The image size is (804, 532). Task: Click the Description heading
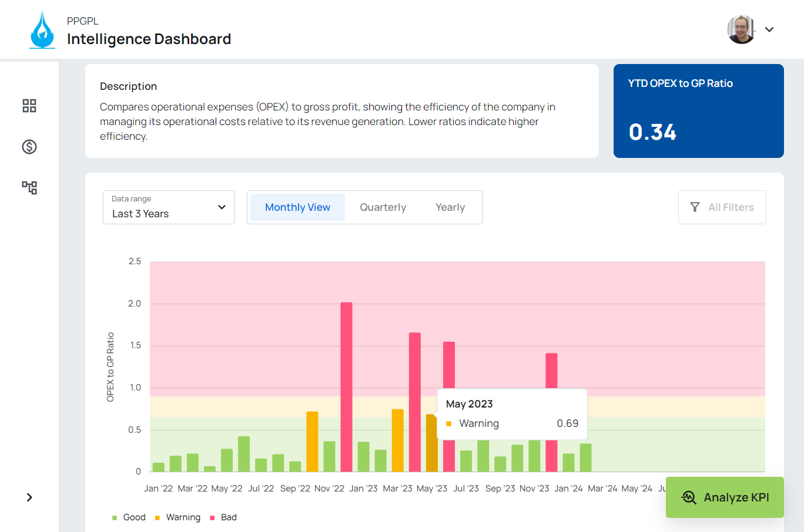pos(128,86)
